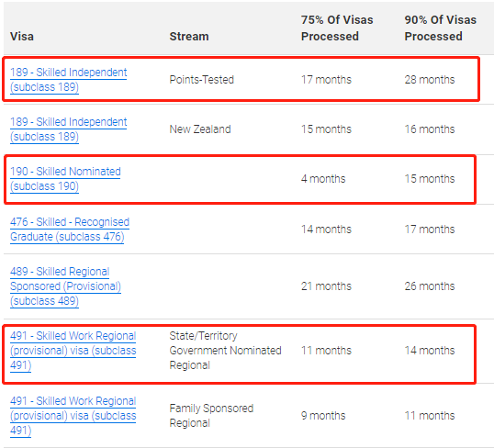This screenshot has height=448, width=494.
Task: Open the 189 Skilled Independent New Zealand link
Action: pyautogui.click(x=68, y=129)
